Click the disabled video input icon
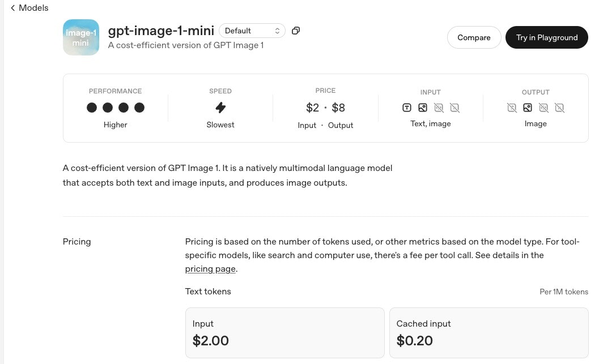Screen dimensions: 616x364 454,108
